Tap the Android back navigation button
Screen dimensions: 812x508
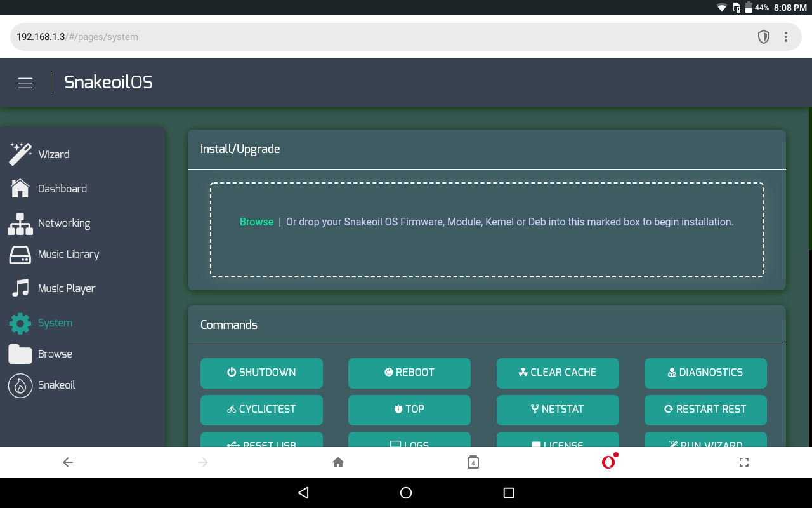coord(303,493)
